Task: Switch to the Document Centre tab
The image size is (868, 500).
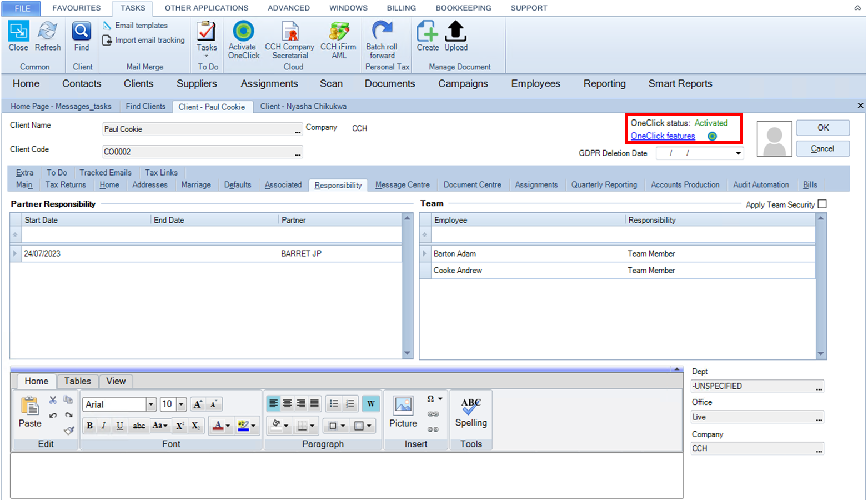Action: 472,185
